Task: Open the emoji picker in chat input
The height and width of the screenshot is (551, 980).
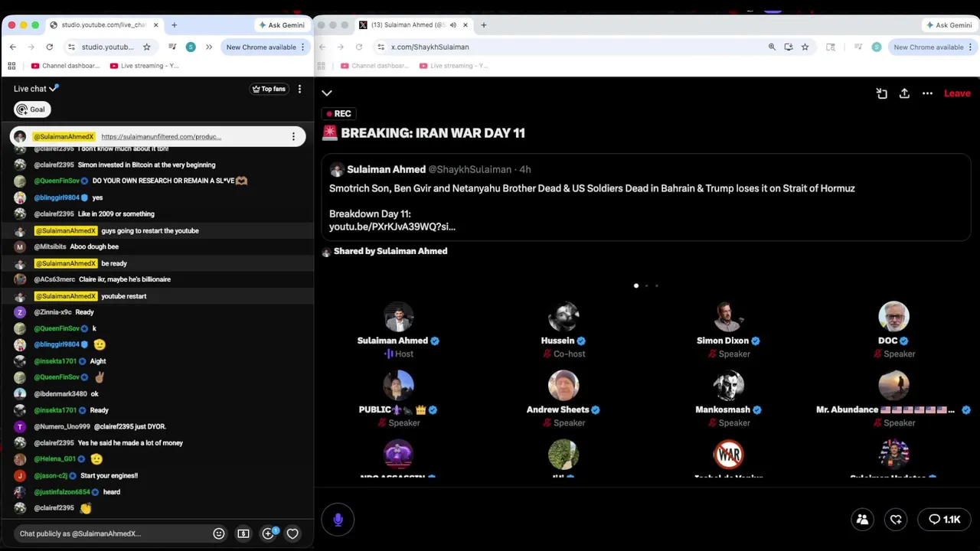Action: pyautogui.click(x=219, y=533)
